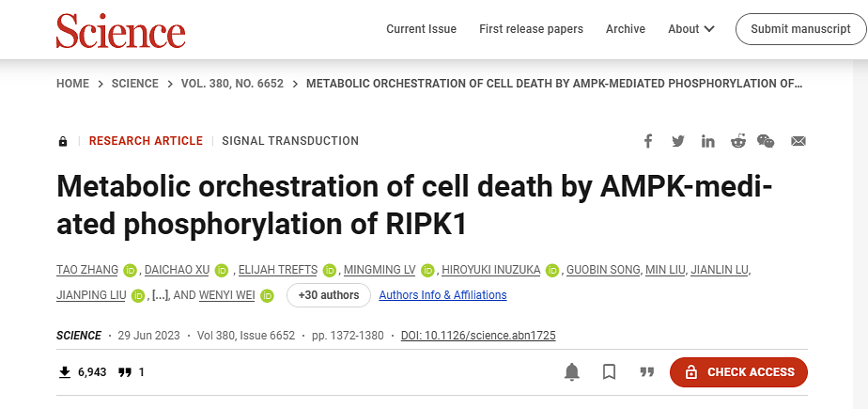Image resolution: width=868 pixels, height=409 pixels.
Task: Share article on Facebook
Action: point(648,141)
